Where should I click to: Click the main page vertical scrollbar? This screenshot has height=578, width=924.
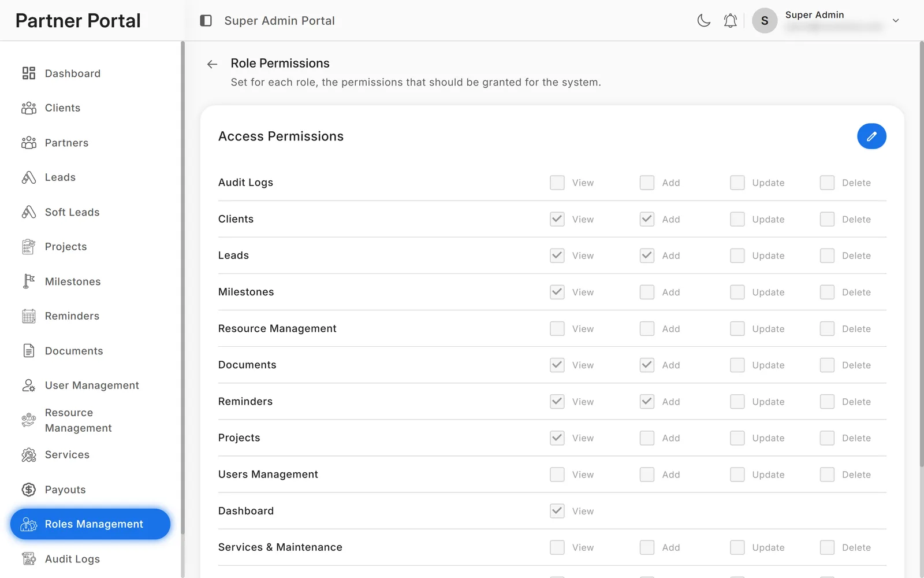pos(922,254)
